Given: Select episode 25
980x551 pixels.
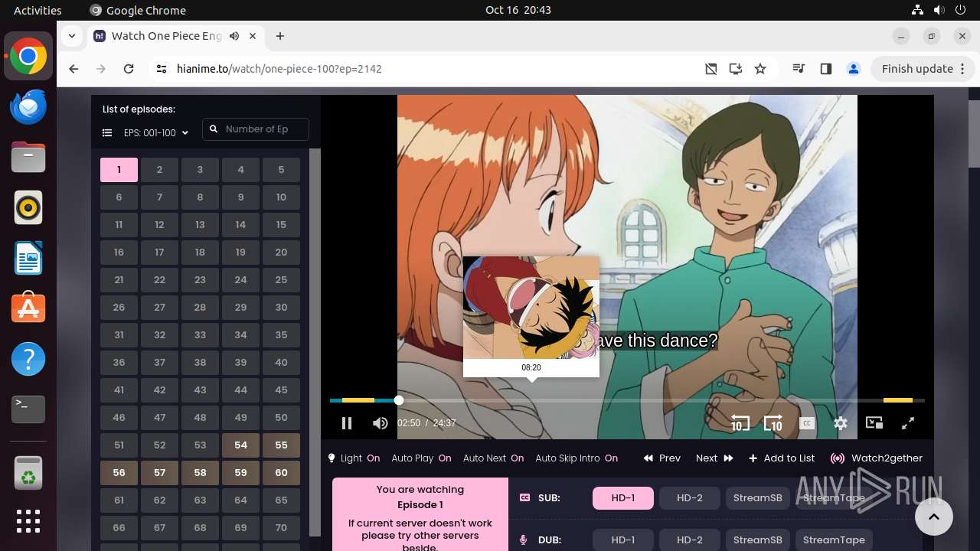Looking at the screenshot, I should click(x=281, y=280).
